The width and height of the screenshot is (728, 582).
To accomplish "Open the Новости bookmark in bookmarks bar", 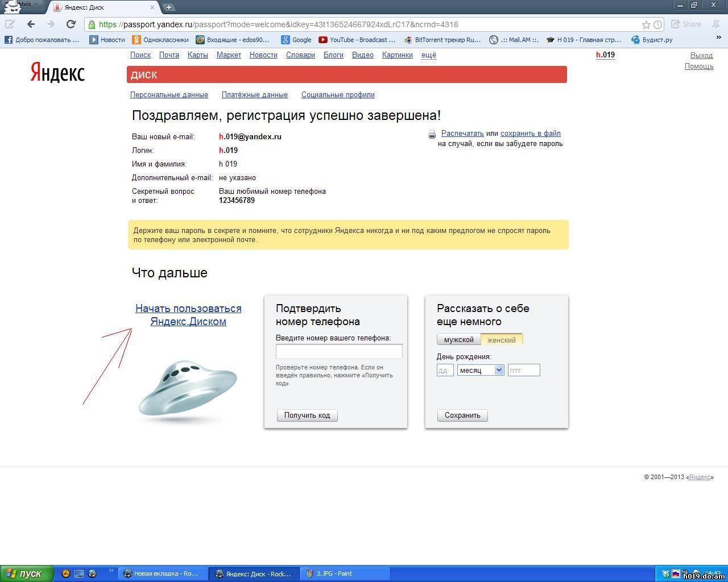I will pos(107,40).
